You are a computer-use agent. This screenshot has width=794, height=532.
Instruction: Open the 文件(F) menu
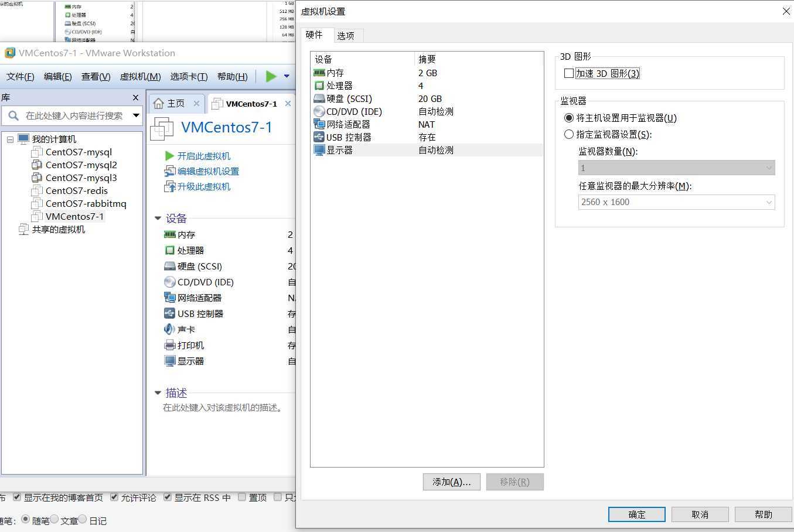(x=20, y=77)
